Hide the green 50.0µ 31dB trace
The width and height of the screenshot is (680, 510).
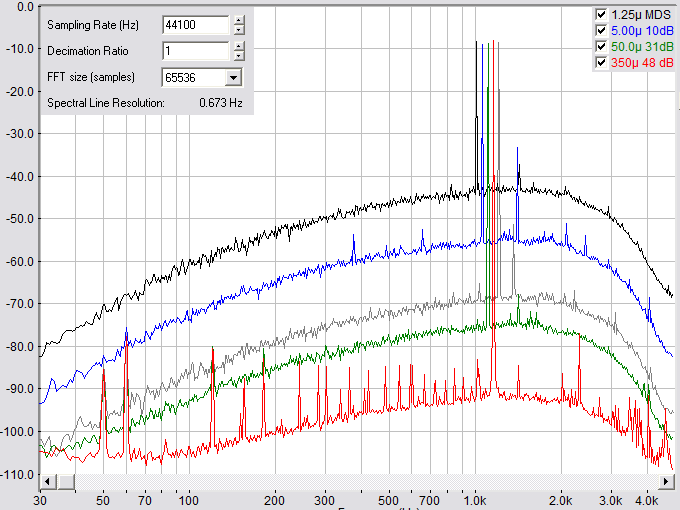click(600, 47)
